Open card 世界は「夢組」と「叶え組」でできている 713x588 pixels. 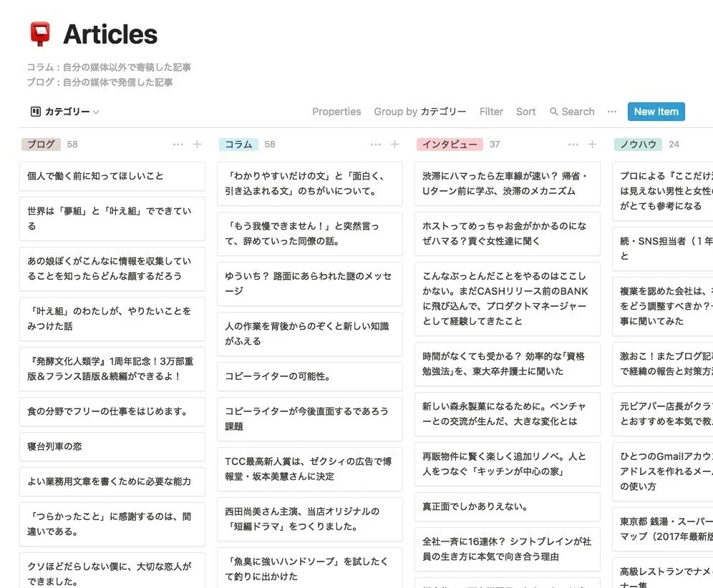[112, 219]
